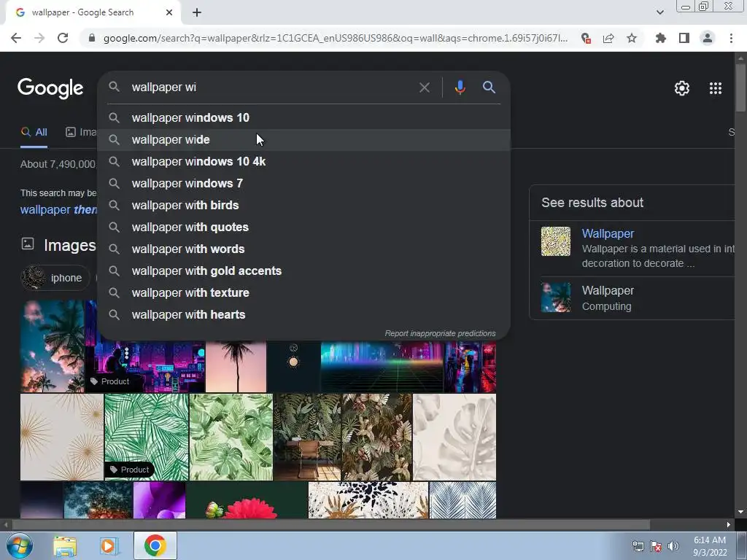Open the Windows Start menu
Screen dimensions: 747x560
pos(20,545)
